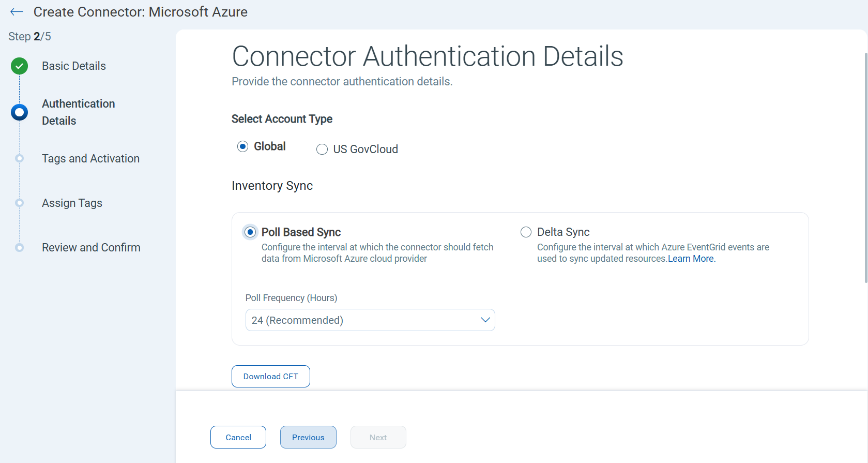Select the Global account type radio
Screen dimensions: 868x463
(242, 147)
